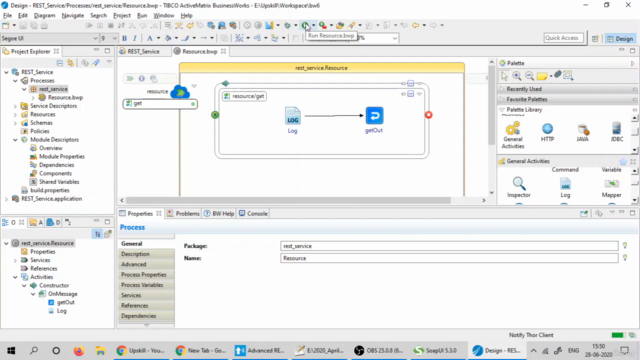
Task: Click the Run Resource.bwp toolbar button
Action: (305, 25)
